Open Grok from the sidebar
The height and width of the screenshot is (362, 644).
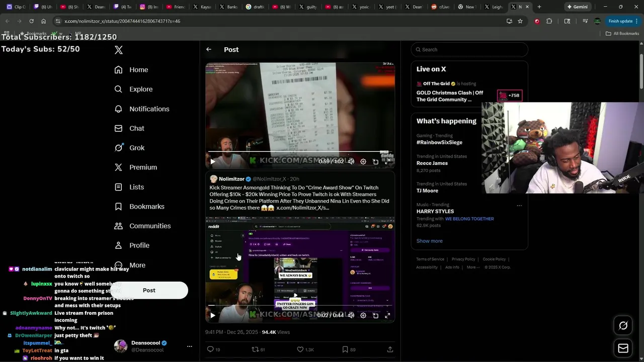(x=129, y=148)
